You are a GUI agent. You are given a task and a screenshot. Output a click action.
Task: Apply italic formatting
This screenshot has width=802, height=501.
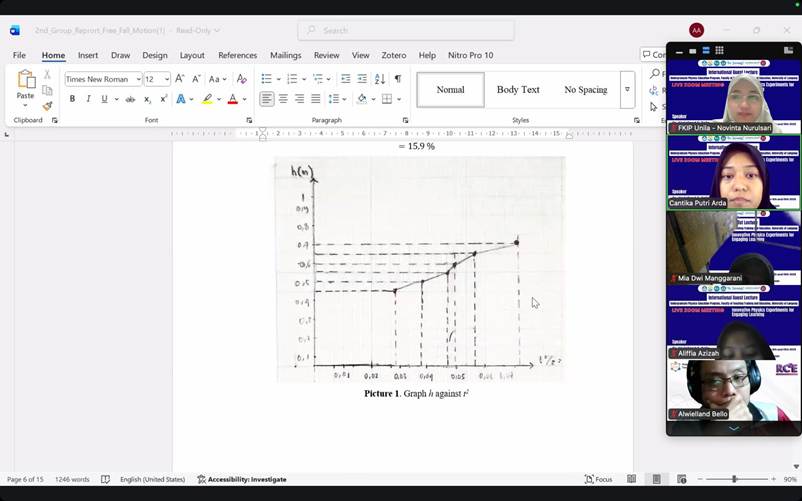(x=88, y=99)
